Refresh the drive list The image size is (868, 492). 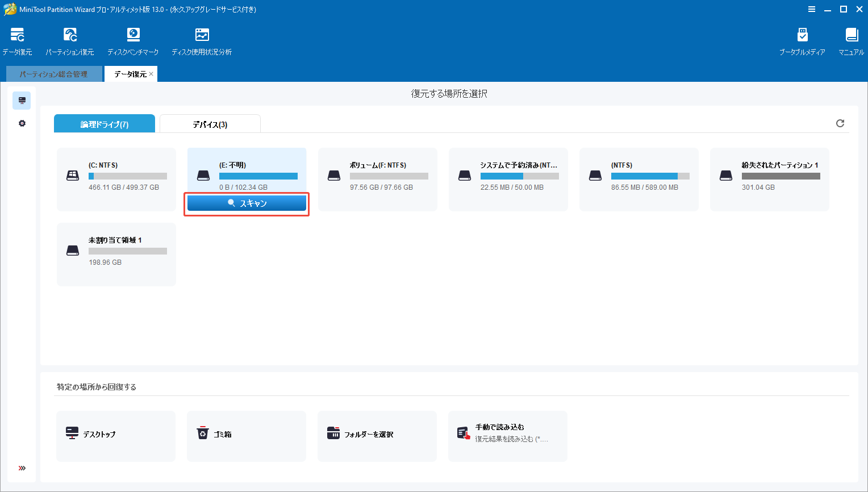[x=840, y=123]
